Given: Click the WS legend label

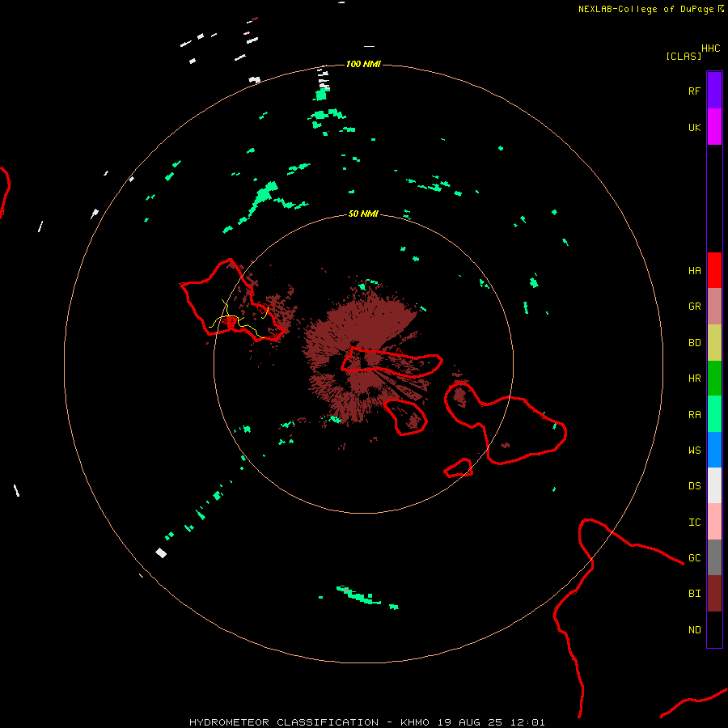Looking at the screenshot, I should pos(694,450).
